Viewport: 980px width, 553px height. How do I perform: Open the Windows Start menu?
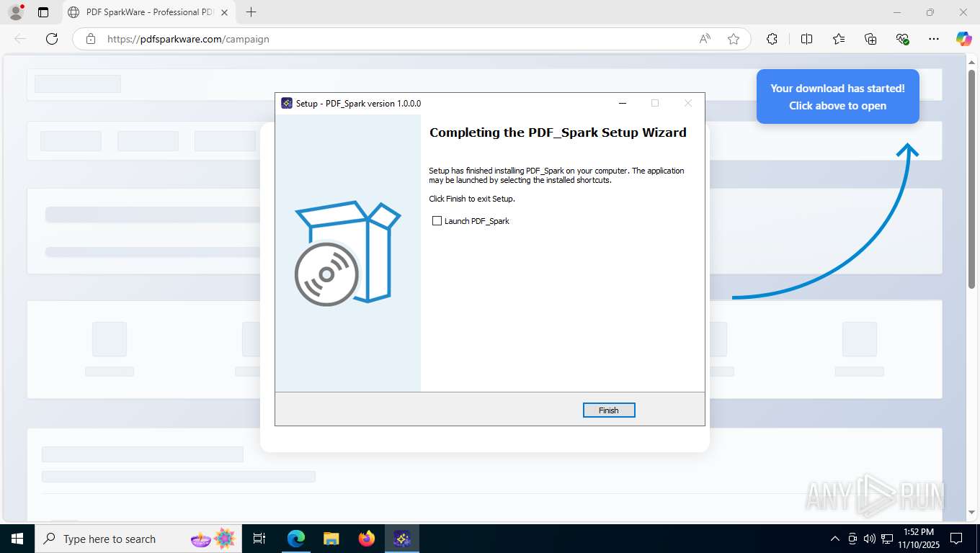[17, 539]
